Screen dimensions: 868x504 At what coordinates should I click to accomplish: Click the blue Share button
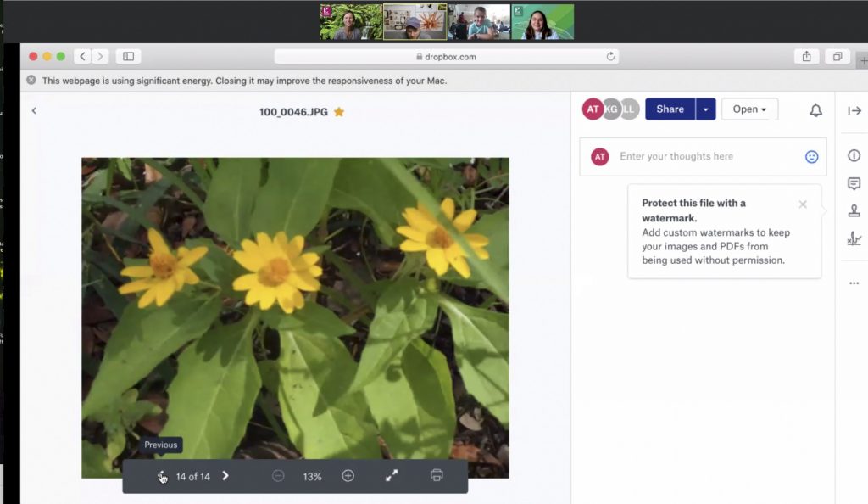(x=670, y=109)
